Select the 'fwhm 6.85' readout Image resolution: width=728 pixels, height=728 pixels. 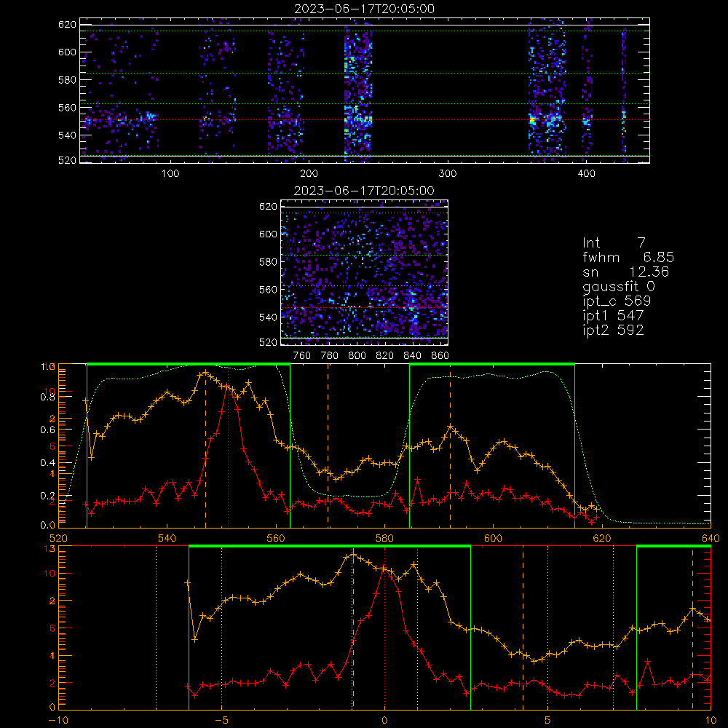pos(628,257)
